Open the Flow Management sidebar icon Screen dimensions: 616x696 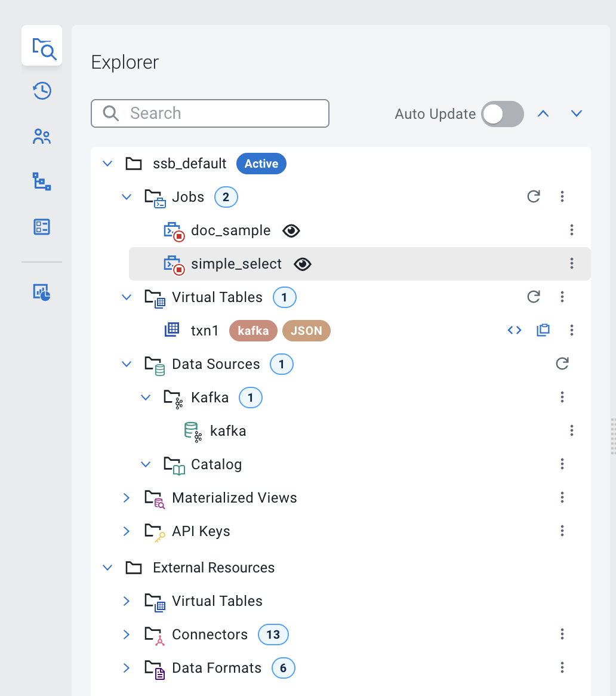[42, 181]
